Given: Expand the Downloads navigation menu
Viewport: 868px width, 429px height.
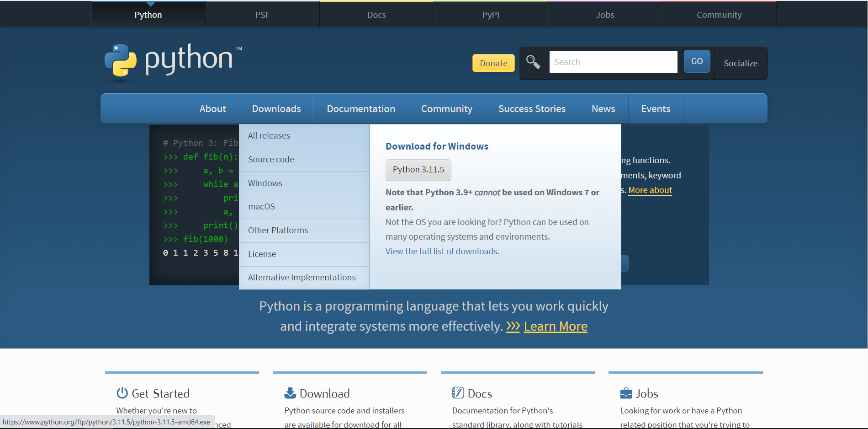Looking at the screenshot, I should point(276,109).
